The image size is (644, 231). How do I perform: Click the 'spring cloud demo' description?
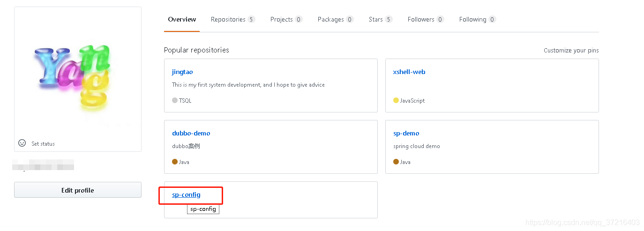pyautogui.click(x=417, y=146)
